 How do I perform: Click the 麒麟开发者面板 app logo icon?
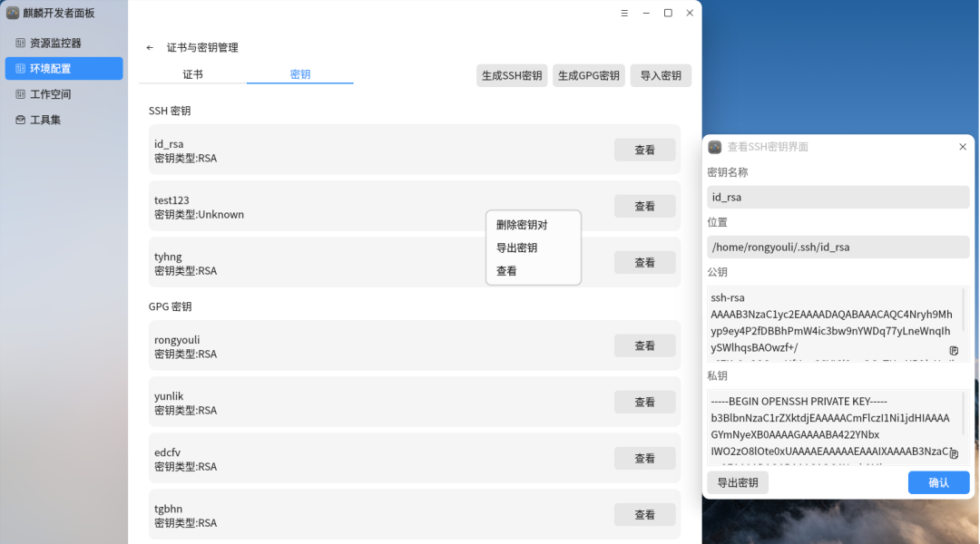(13, 13)
